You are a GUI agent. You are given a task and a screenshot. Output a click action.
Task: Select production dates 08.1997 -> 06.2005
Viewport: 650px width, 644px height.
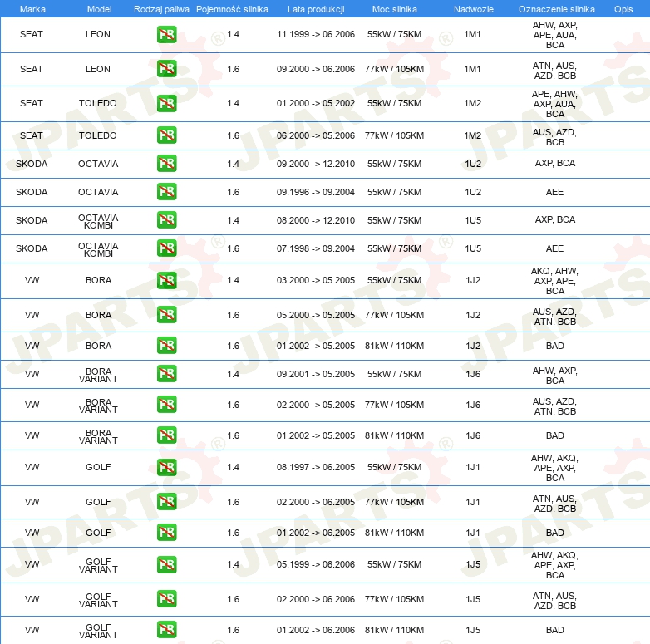(316, 467)
